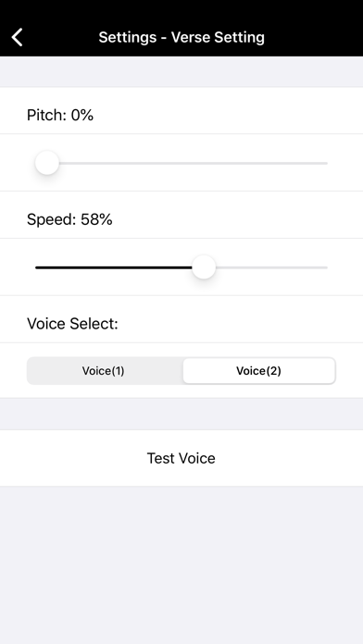
Task: Click the Speed slider thumb
Action: [x=204, y=267]
